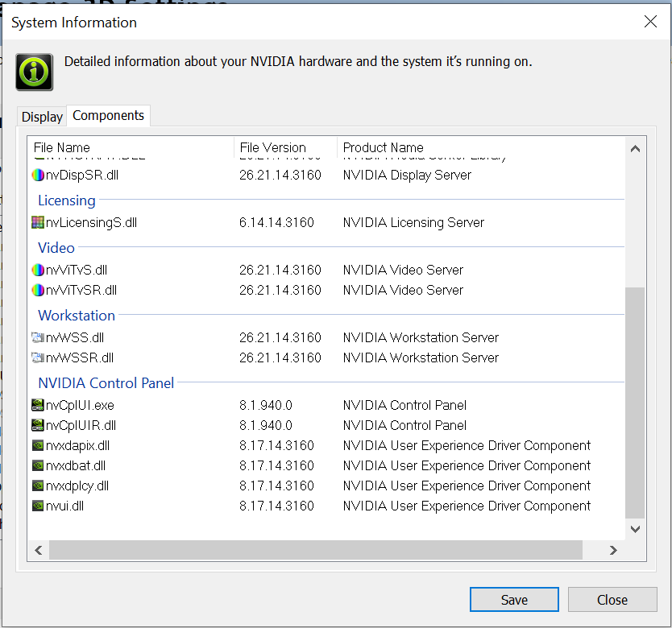Image resolution: width=672 pixels, height=628 pixels.
Task: Click the nvWSS.dll file icon
Action: pos(38,337)
